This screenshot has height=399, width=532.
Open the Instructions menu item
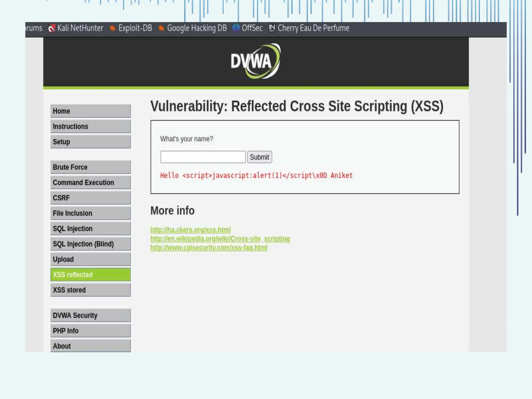(90, 127)
